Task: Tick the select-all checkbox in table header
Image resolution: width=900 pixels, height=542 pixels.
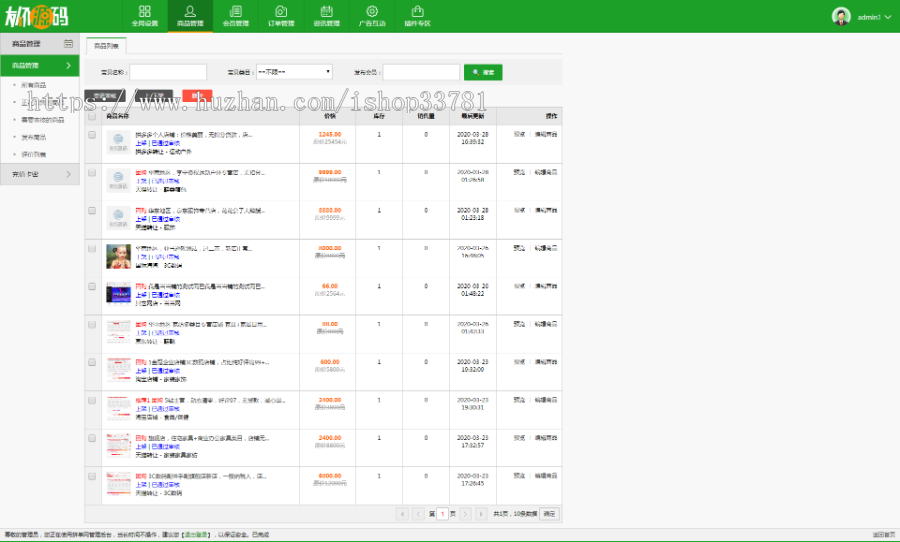Action: tap(92, 116)
